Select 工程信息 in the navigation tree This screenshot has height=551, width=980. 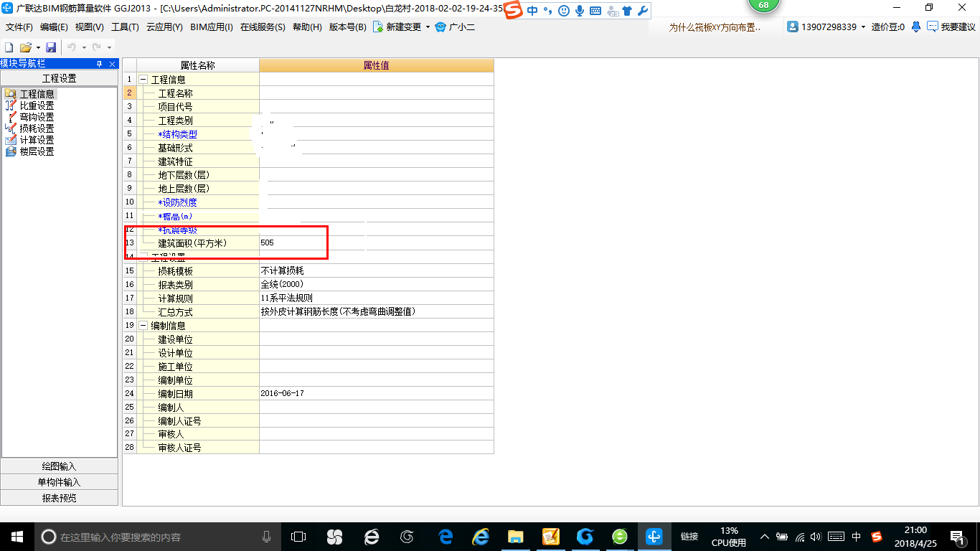37,94
